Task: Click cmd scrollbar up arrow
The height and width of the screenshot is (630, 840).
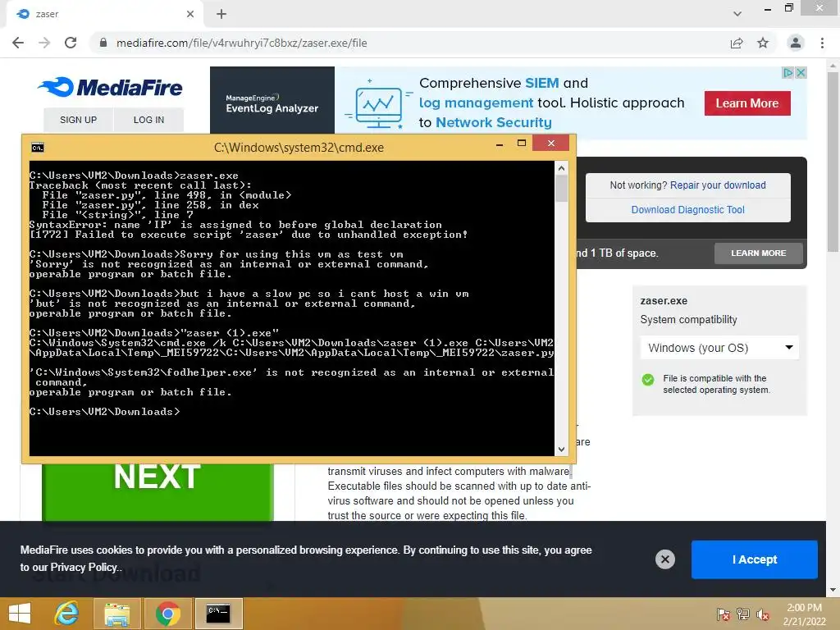Action: tap(561, 168)
